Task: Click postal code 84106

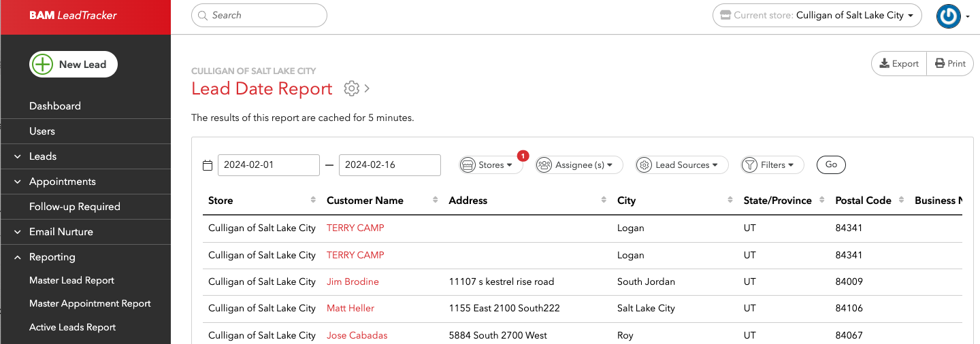Action: (849, 308)
